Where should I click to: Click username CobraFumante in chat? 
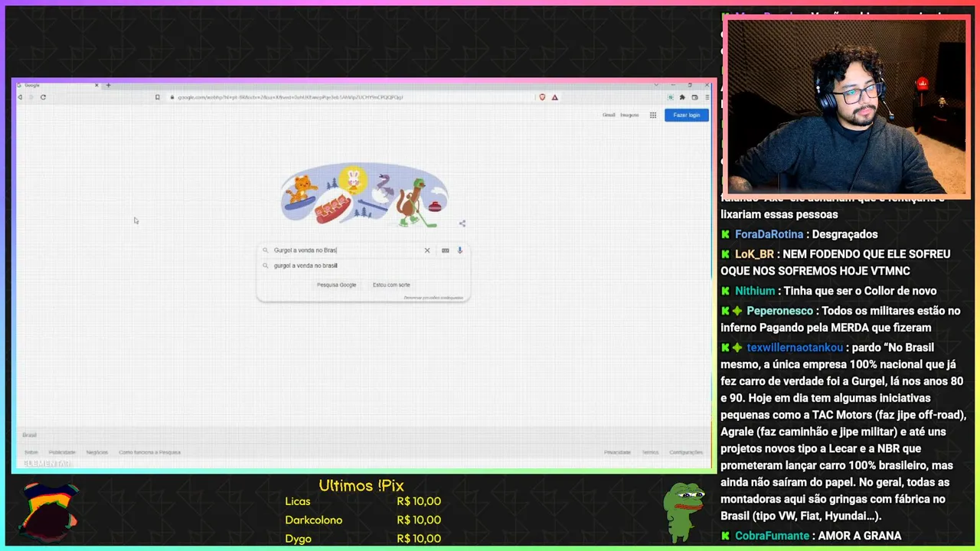[x=772, y=536]
